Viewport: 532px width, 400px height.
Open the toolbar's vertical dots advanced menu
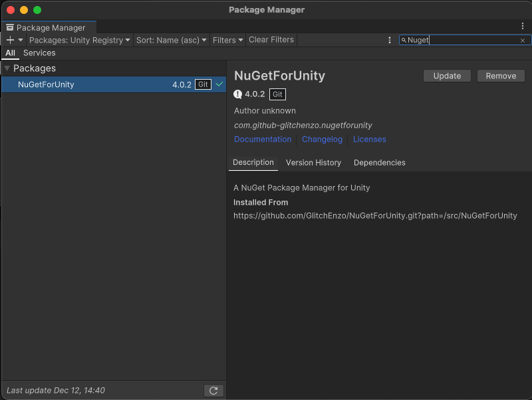[x=390, y=40]
